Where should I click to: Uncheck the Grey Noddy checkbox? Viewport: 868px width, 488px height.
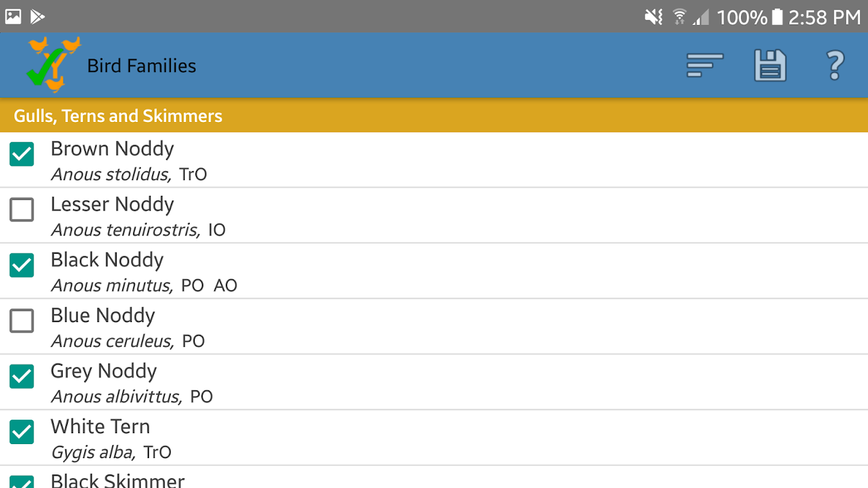point(22,376)
